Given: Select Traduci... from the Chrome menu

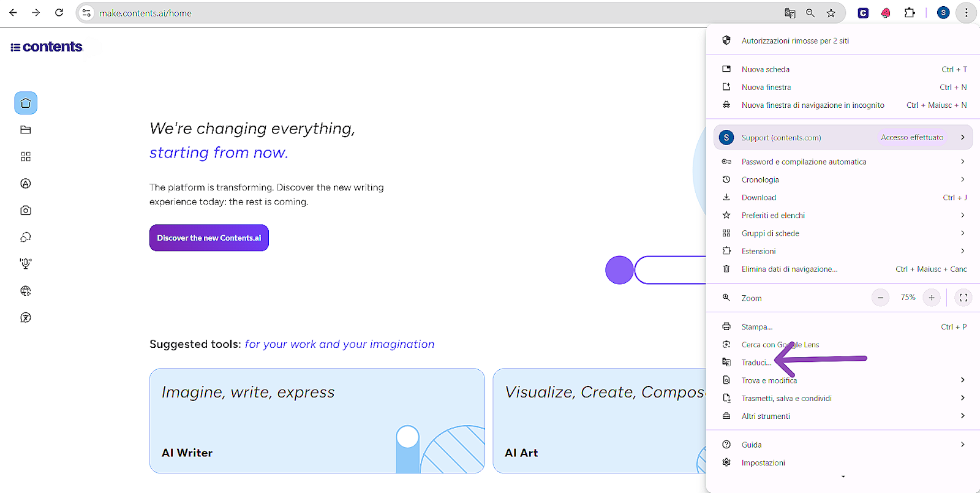Looking at the screenshot, I should [756, 363].
